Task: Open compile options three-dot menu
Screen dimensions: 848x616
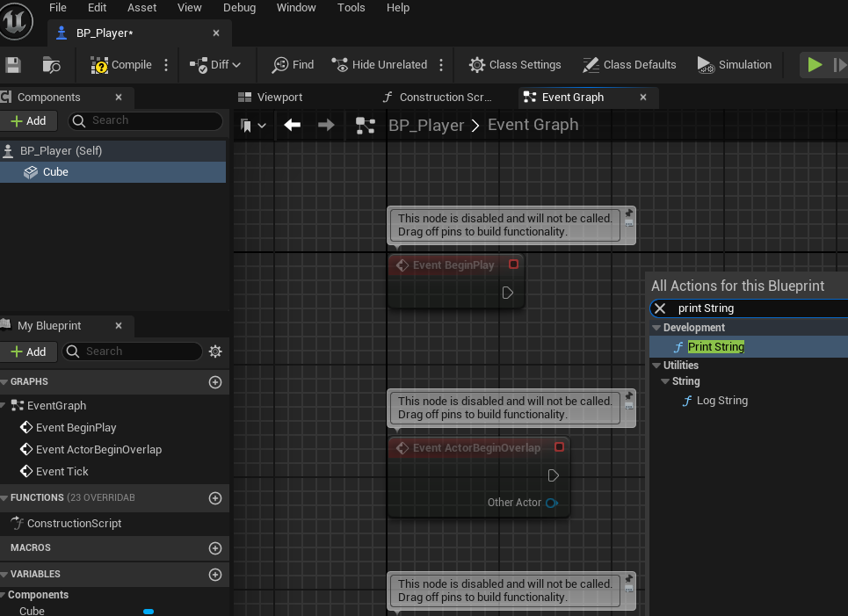Action: (166, 65)
